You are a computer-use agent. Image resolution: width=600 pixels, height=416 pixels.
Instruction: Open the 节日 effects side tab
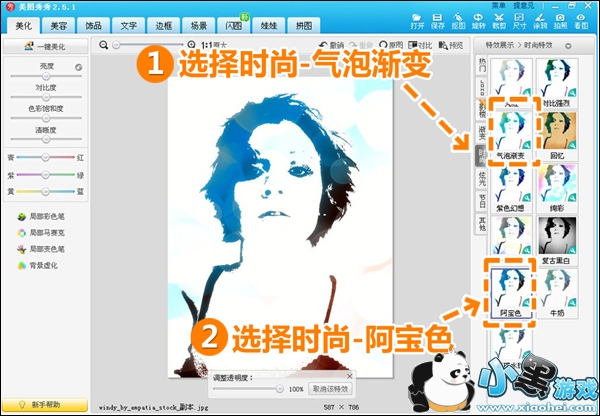click(x=482, y=201)
